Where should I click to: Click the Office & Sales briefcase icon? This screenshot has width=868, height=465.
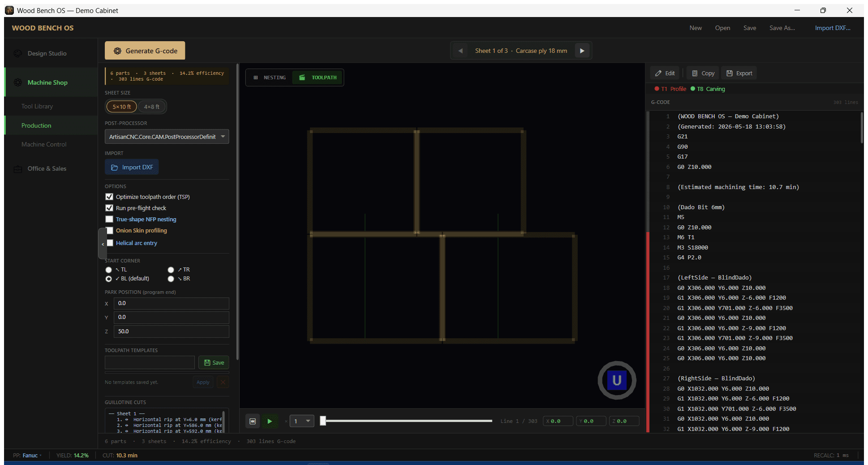(x=18, y=169)
